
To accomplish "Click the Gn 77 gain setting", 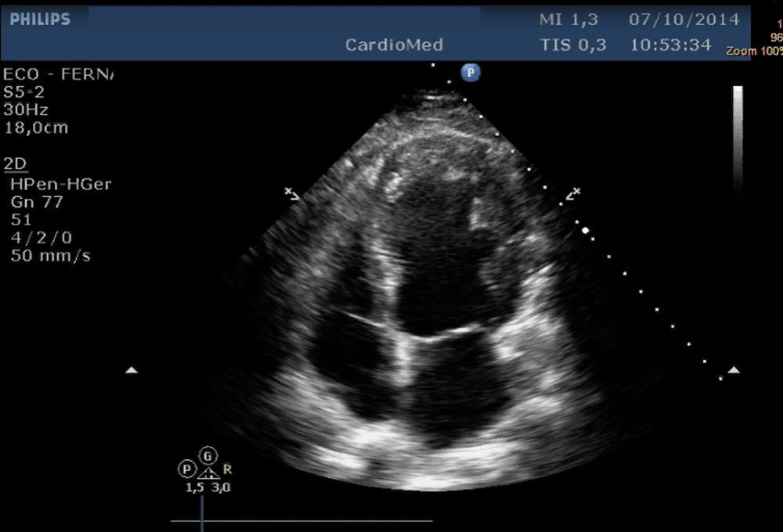I will (37, 202).
